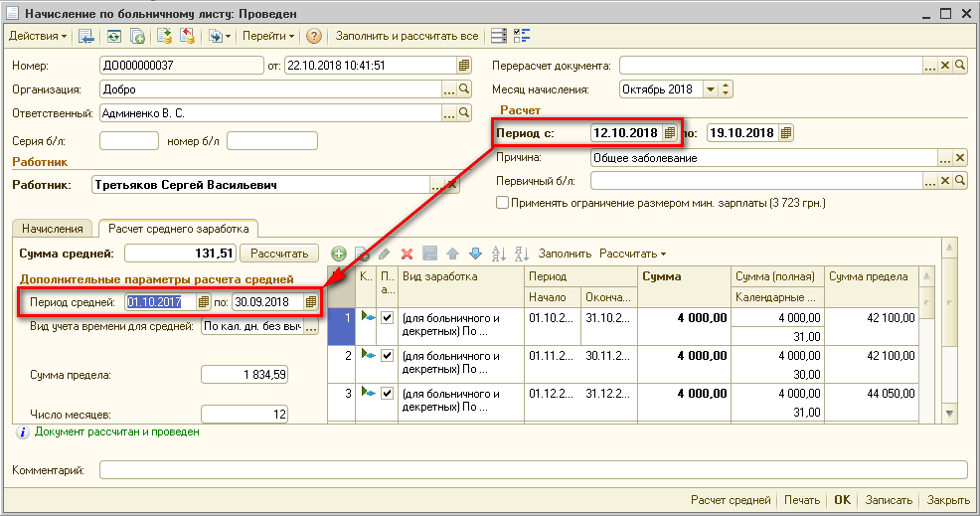Click the help question mark icon
The height and width of the screenshot is (516, 980).
pos(314,36)
